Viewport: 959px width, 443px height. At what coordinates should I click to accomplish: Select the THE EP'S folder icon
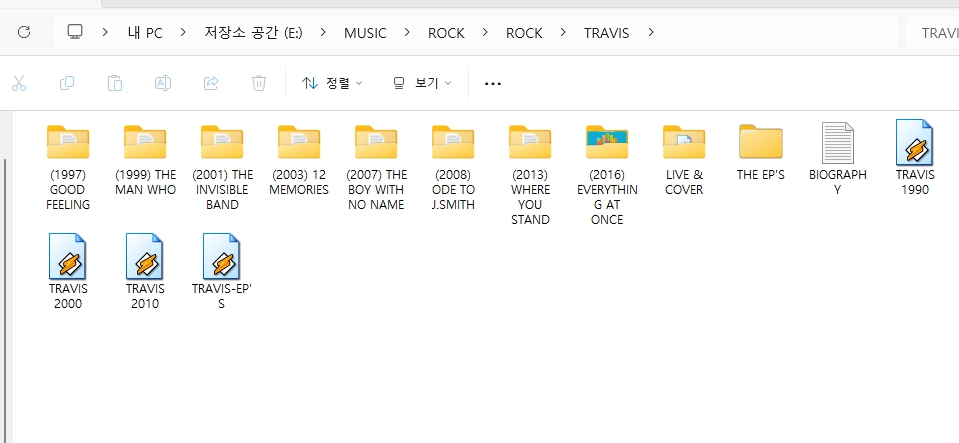pos(761,142)
